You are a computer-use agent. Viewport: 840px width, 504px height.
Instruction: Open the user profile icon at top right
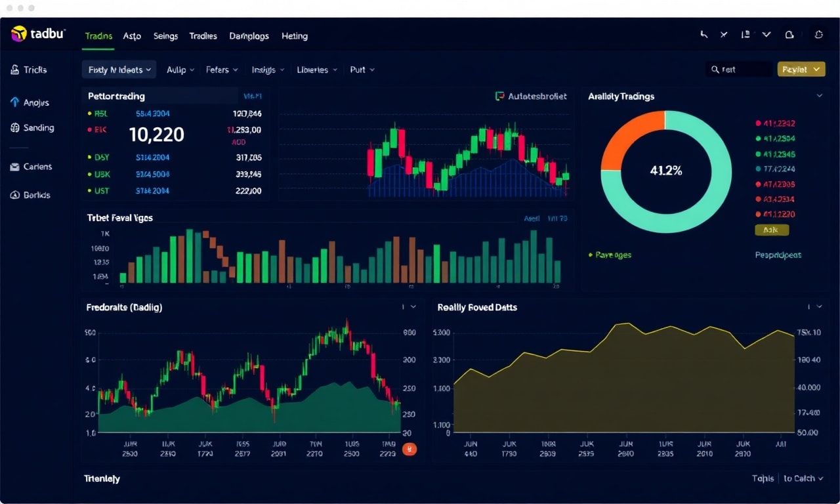coord(818,35)
